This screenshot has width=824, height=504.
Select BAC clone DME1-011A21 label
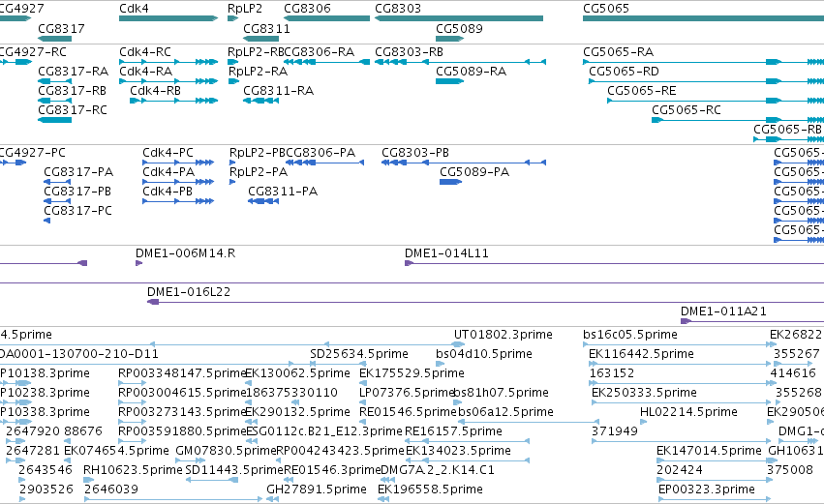tap(723, 311)
